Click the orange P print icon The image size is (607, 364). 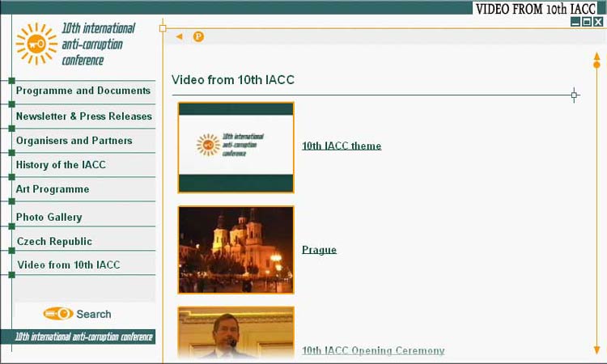pyautogui.click(x=198, y=36)
